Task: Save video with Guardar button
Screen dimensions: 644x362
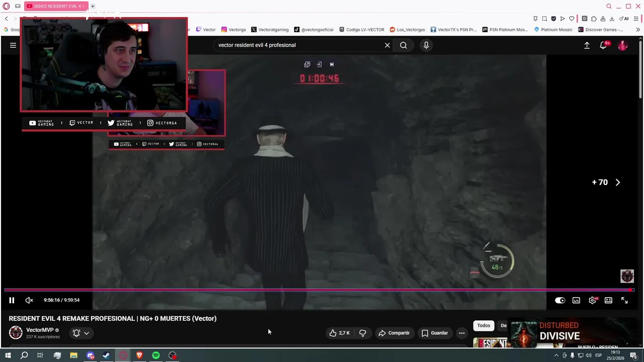Action: (435, 333)
